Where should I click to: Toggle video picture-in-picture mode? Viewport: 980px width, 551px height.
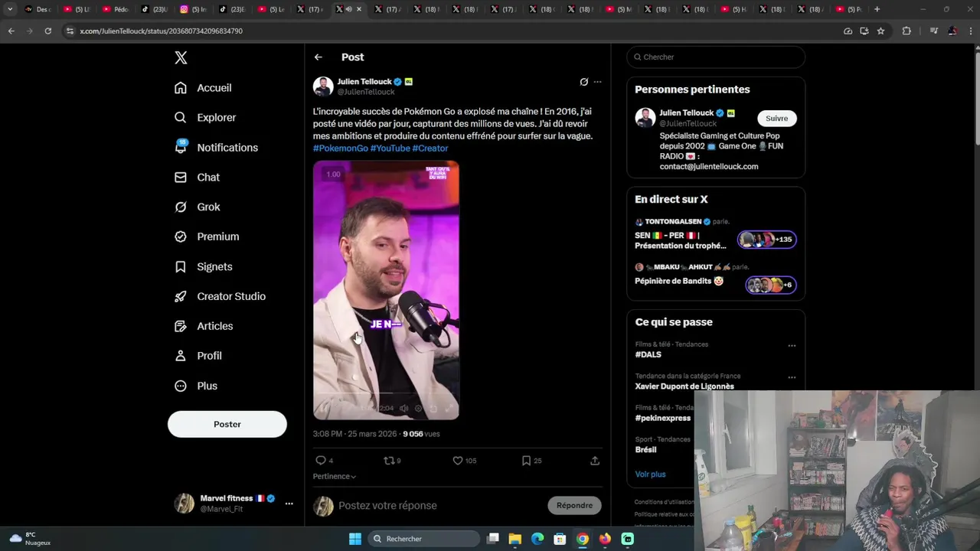[433, 409]
